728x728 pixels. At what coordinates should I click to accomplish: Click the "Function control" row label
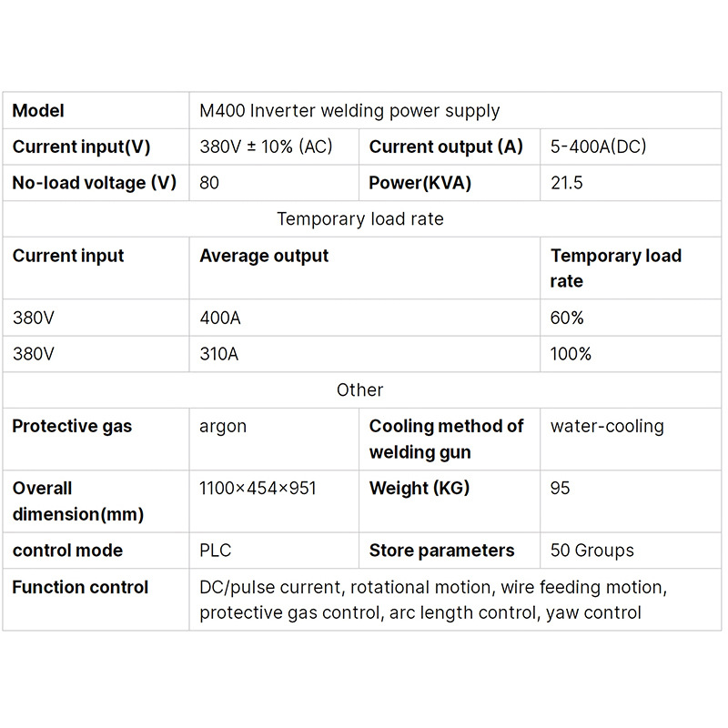pyautogui.click(x=80, y=587)
